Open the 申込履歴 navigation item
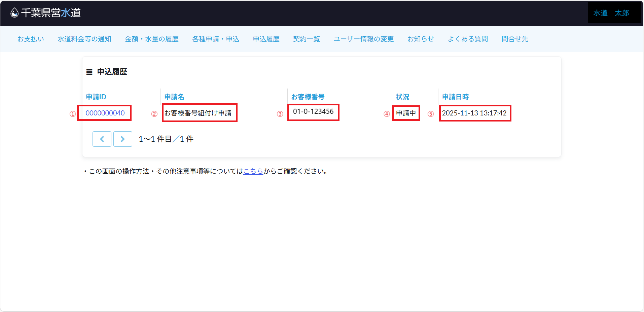 (266, 39)
